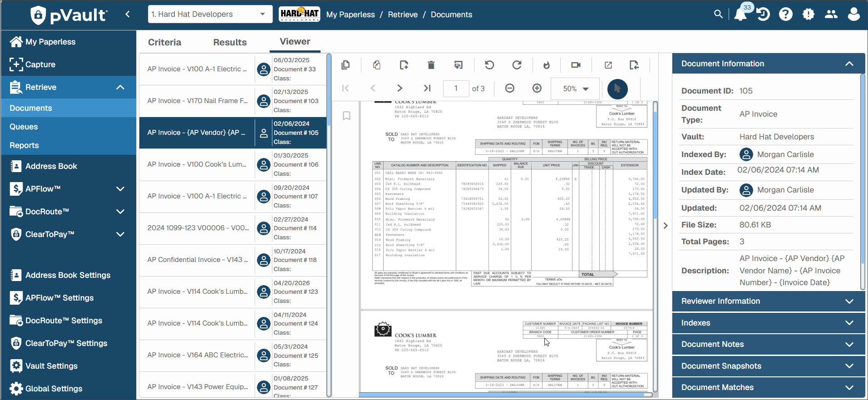
Task: Click the Retrieve breadcrumb link
Action: click(x=403, y=15)
